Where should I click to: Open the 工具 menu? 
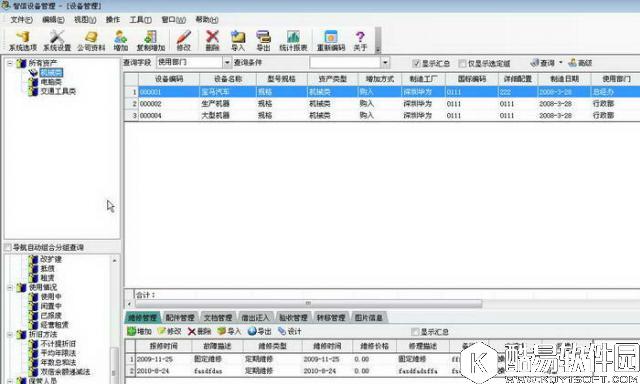[140, 20]
